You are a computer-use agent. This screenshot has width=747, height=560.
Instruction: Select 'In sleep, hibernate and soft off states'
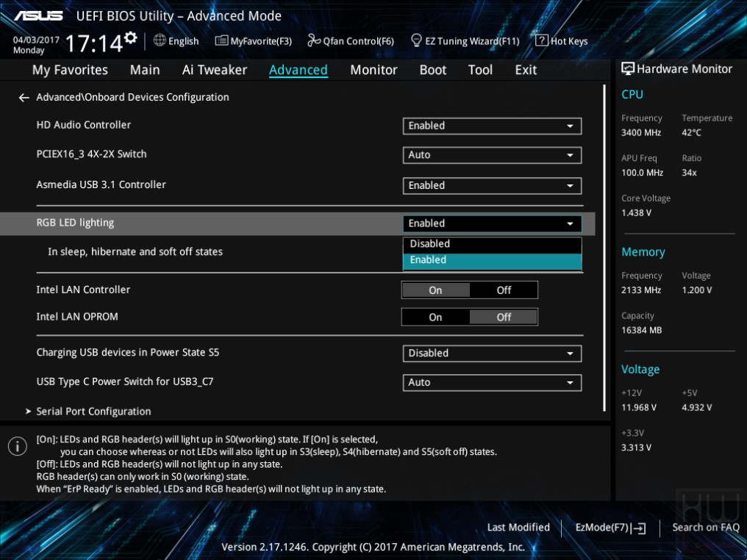(135, 251)
